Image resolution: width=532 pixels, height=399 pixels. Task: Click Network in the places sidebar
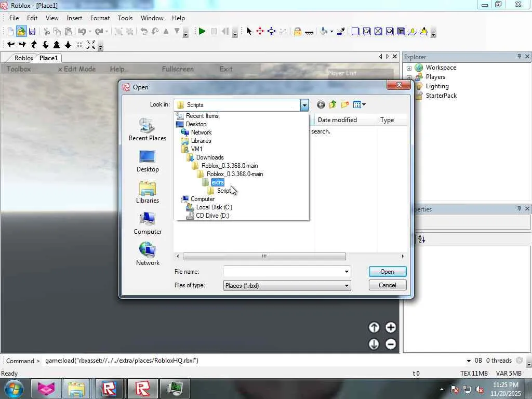coord(148,254)
